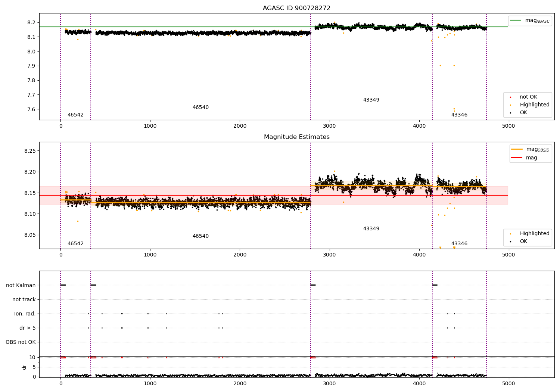Click y-tick 10 on the dr axis
This screenshot has height=392, width=560.
32,358
